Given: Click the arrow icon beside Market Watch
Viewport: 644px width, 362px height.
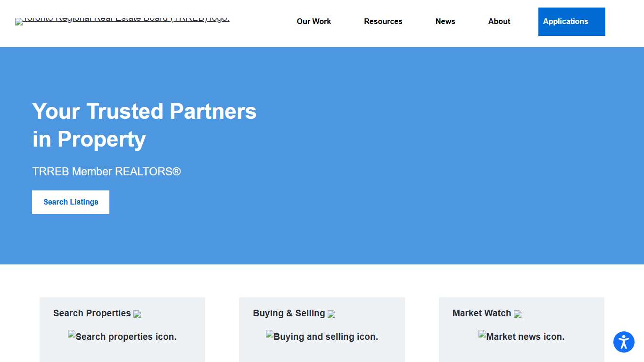Looking at the screenshot, I should 518,314.
